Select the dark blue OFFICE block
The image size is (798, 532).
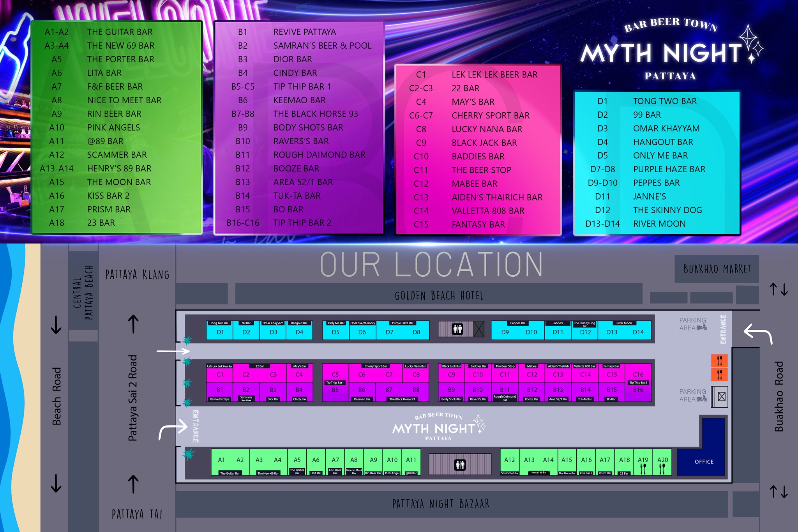[705, 462]
